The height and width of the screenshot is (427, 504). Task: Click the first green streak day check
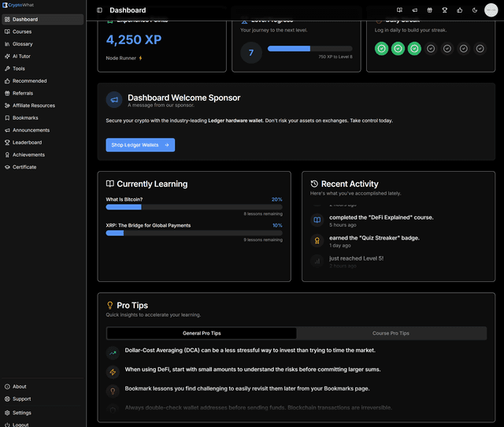tap(381, 49)
